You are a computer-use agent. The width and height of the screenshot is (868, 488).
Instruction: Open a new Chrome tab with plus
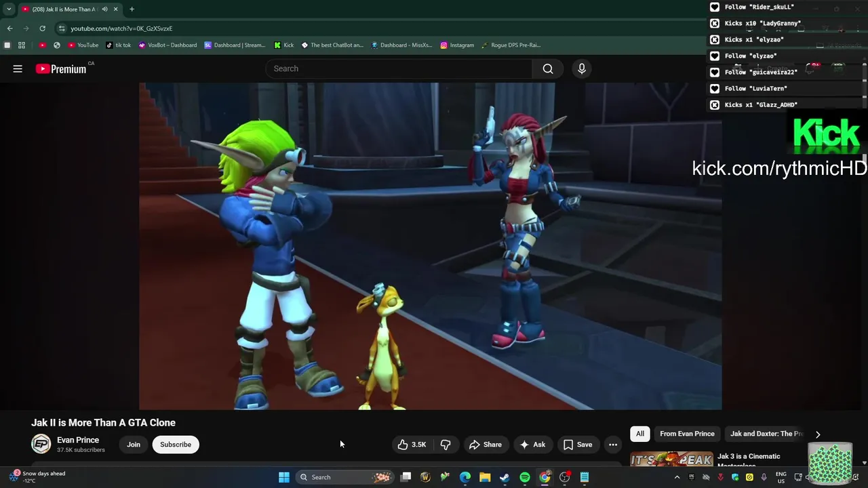coord(132,9)
